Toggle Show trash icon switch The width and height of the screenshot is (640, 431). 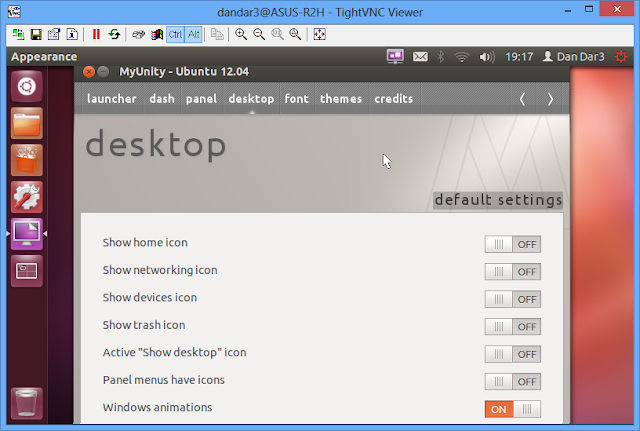coord(513,327)
